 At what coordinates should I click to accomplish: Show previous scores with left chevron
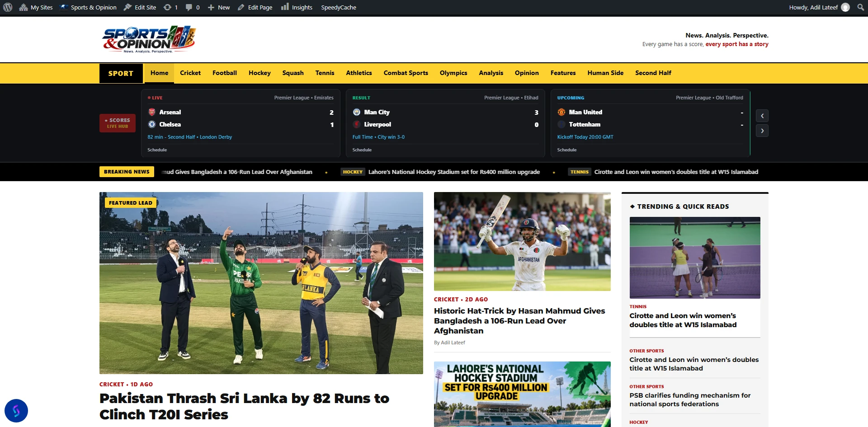click(762, 116)
